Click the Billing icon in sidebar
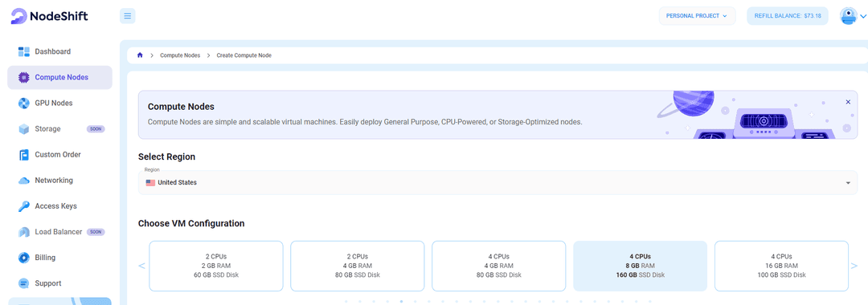 24,258
